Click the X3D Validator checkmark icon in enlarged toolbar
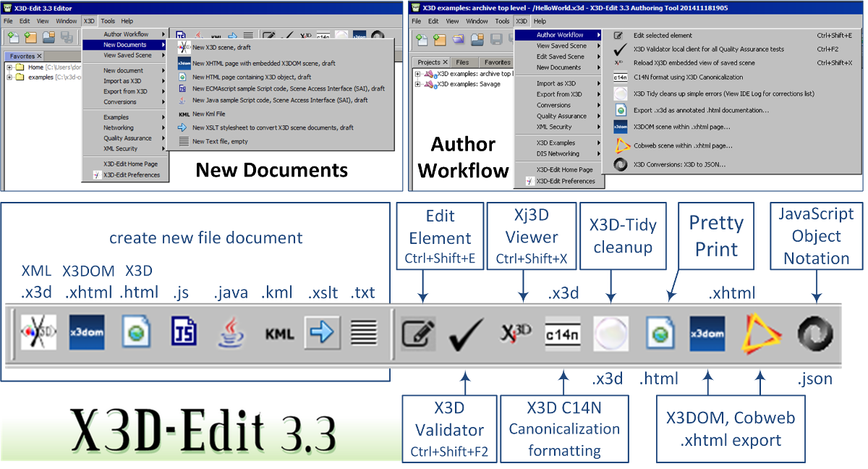The width and height of the screenshot is (868, 469). 467,334
